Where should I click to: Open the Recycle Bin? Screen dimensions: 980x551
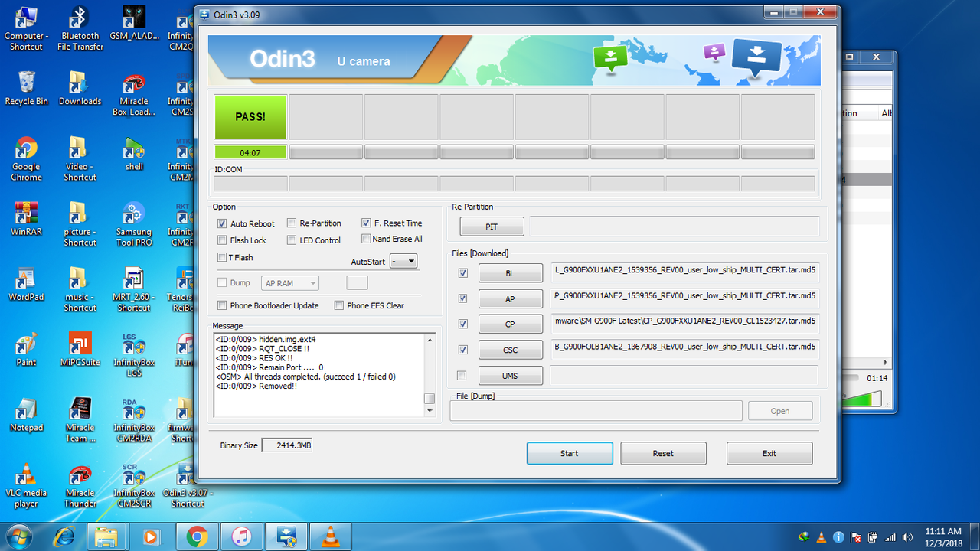point(26,89)
